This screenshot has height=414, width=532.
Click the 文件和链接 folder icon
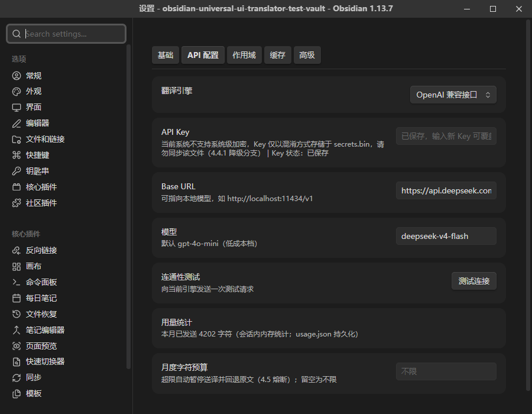coord(17,140)
